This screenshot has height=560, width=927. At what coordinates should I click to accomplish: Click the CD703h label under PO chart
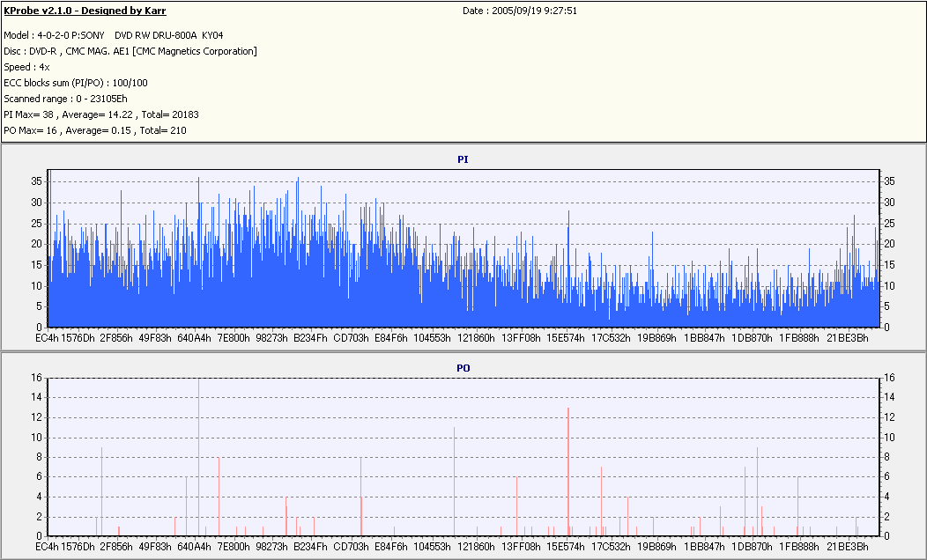pos(351,547)
